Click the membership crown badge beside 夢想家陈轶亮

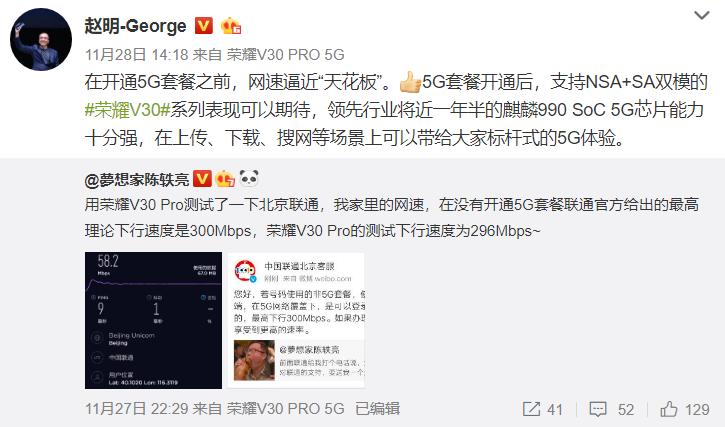[x=225, y=179]
